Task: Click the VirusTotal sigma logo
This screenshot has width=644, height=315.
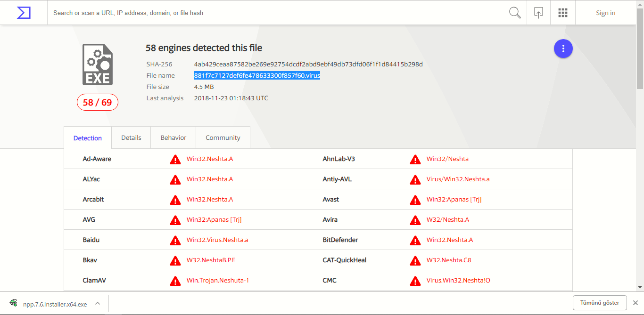Action: click(x=24, y=13)
